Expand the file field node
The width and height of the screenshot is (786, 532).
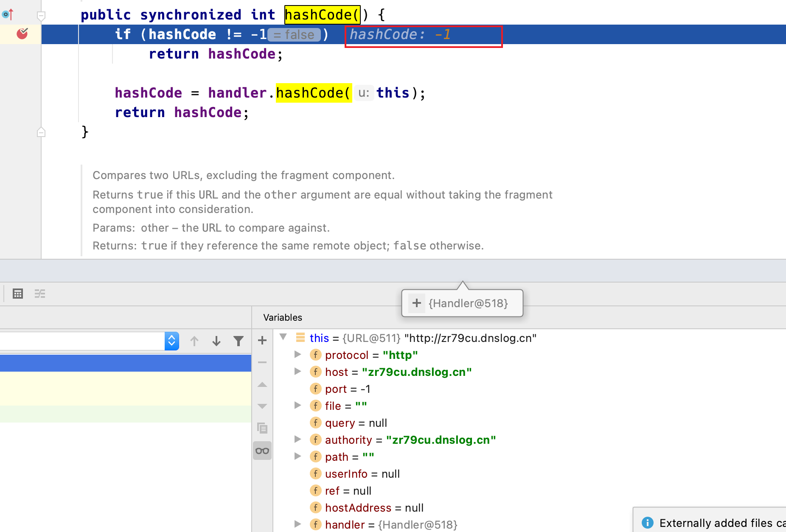(298, 406)
